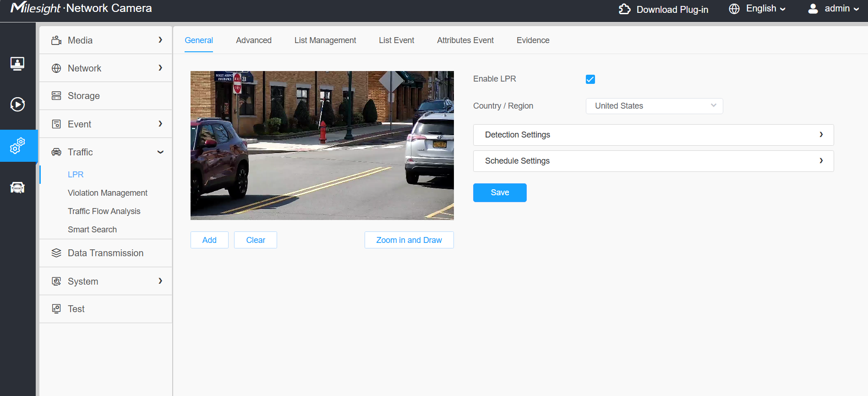Image resolution: width=868 pixels, height=396 pixels.
Task: Select the General tab
Action: click(x=199, y=40)
